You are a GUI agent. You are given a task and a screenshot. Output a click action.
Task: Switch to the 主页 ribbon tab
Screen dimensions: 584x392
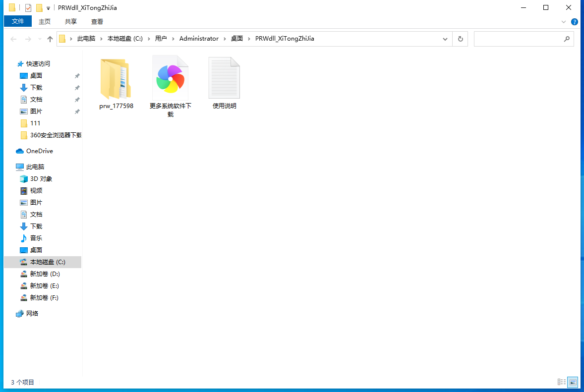45,22
